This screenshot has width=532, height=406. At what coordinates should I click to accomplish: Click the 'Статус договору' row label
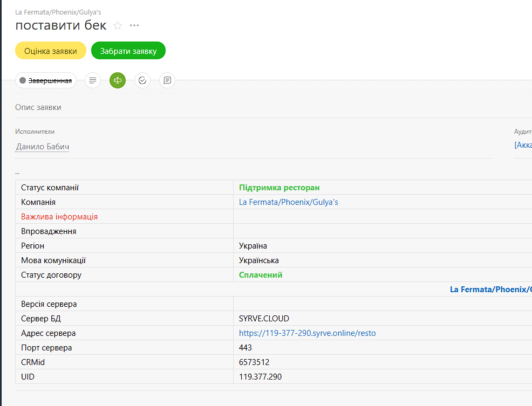click(51, 275)
